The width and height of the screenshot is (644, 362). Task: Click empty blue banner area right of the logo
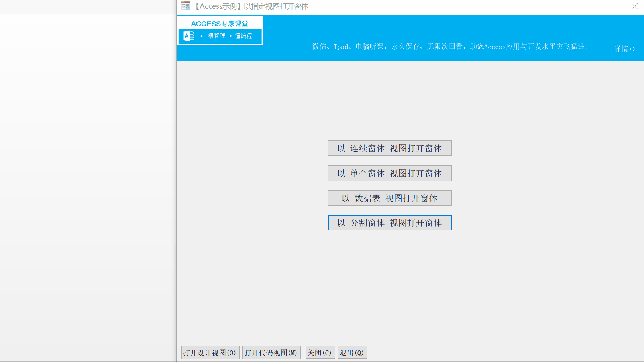[399, 28]
